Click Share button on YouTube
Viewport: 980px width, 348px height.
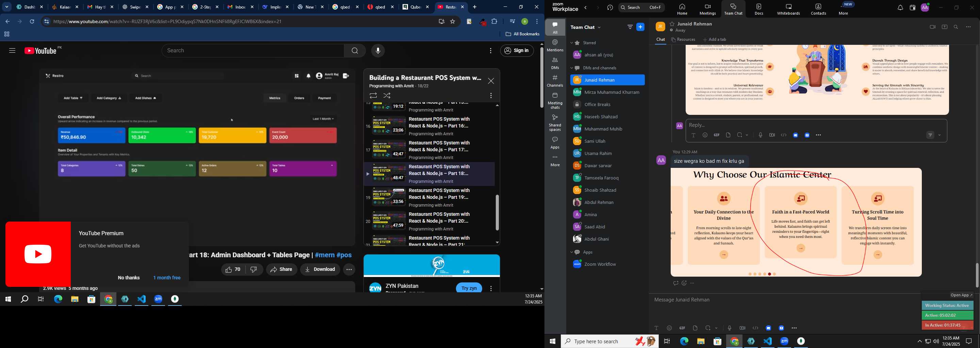(x=281, y=269)
